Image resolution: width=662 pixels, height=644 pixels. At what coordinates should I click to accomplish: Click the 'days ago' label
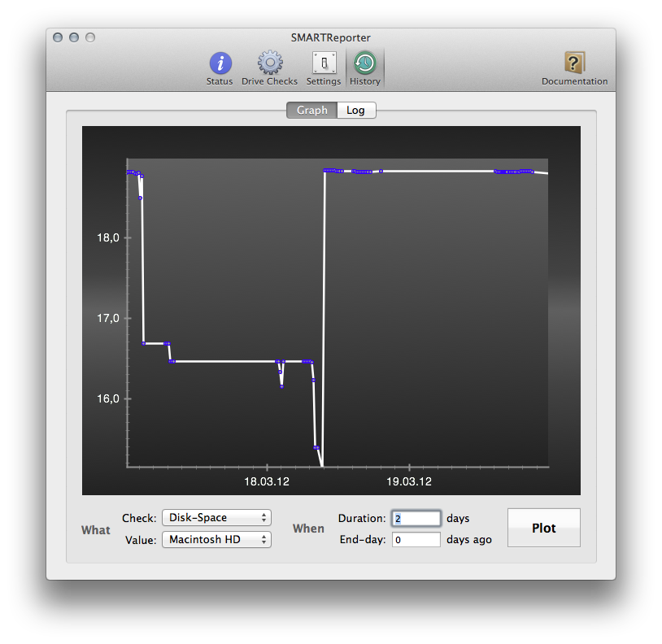[x=469, y=540]
